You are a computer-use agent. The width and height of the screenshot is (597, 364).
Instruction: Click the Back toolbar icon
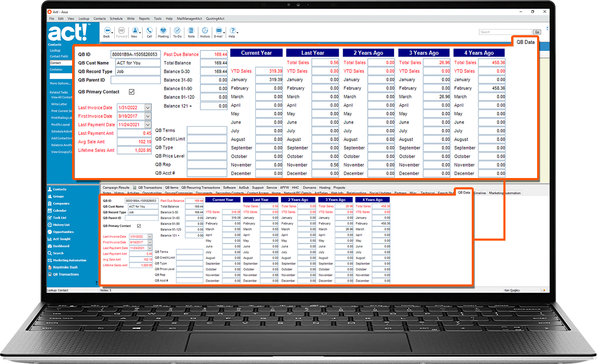pos(107,31)
